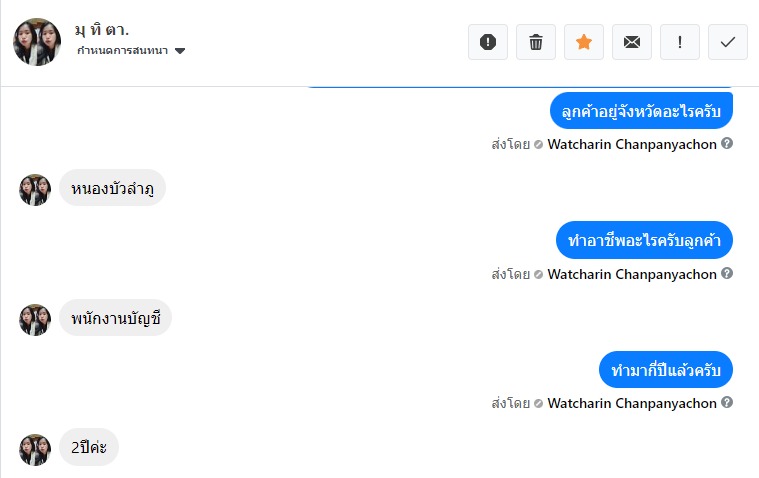Image resolution: width=759 pixels, height=478 pixels.
Task: Click the message พนักงานบัญชี
Action: pos(116,319)
